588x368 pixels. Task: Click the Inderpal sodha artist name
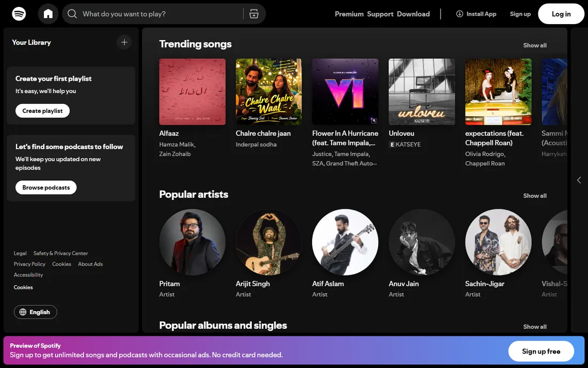[x=256, y=144]
